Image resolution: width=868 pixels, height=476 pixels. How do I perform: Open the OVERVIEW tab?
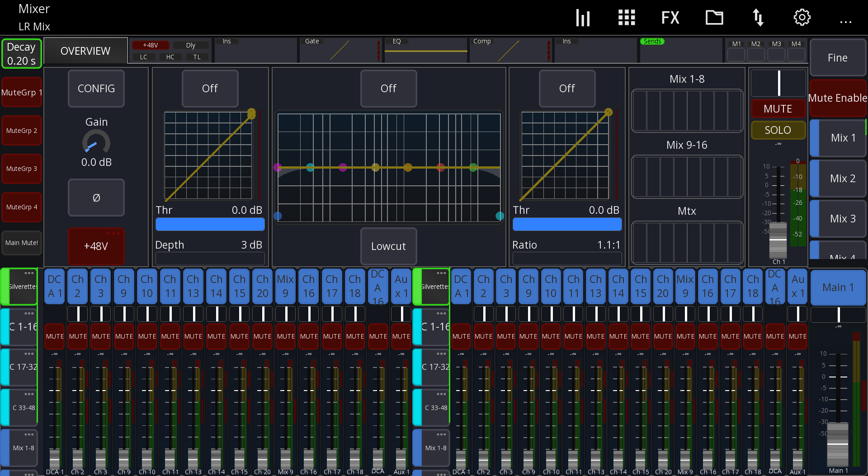(85, 51)
